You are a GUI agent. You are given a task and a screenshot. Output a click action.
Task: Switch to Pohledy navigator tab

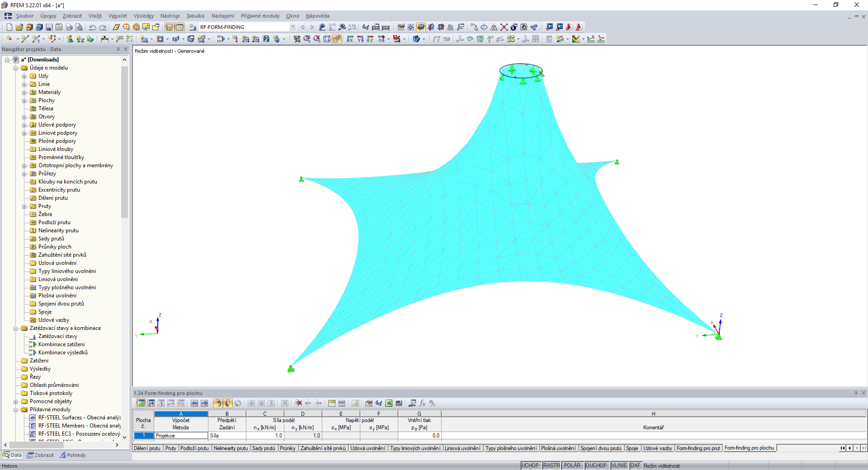point(73,455)
